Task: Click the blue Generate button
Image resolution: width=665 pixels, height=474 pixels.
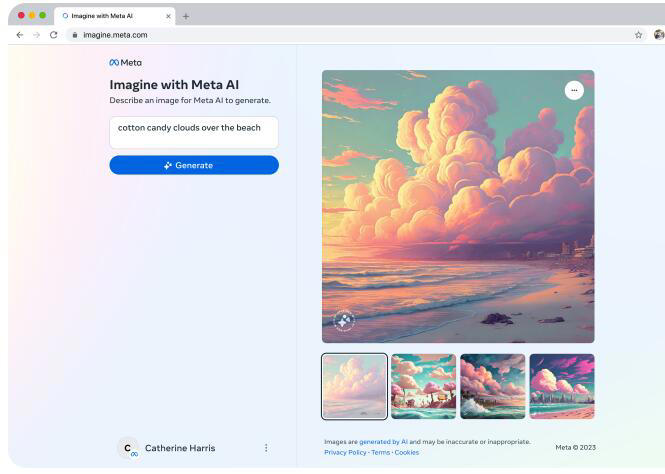Action: (x=194, y=165)
